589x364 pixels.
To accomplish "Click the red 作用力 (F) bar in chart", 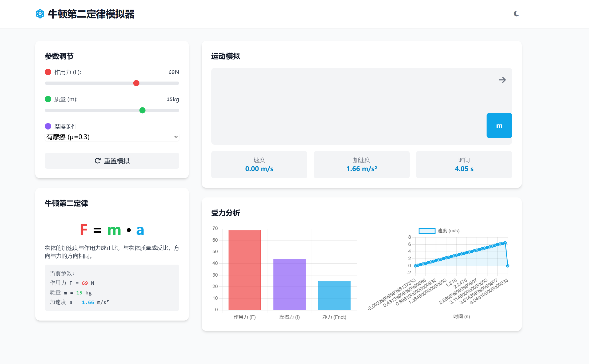I will coord(244,270).
